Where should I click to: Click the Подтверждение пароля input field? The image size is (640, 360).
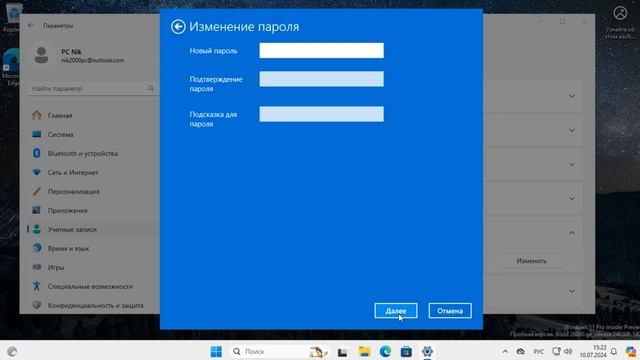point(322,79)
